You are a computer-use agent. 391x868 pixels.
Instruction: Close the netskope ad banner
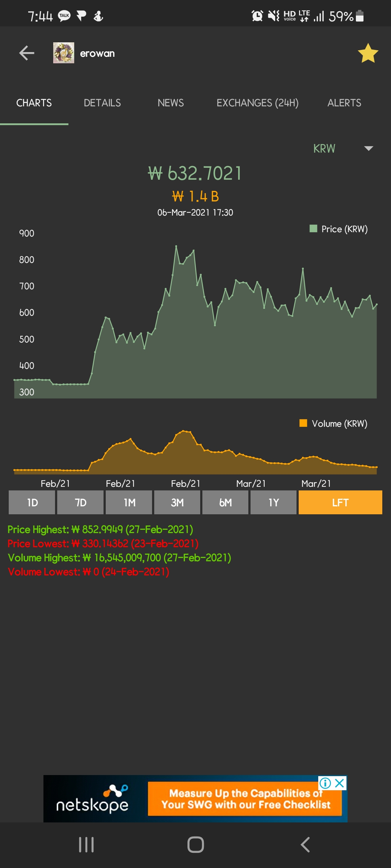pyautogui.click(x=340, y=783)
